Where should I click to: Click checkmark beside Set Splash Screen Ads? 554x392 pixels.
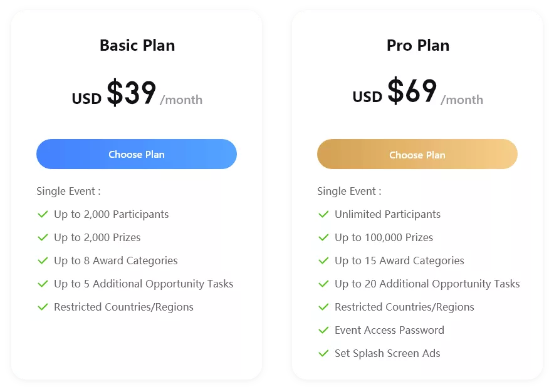[323, 353]
